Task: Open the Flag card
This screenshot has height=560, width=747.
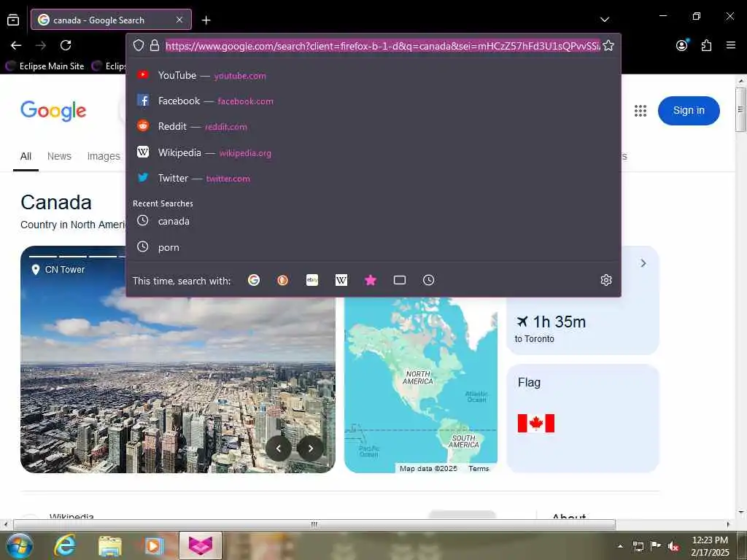Action: pyautogui.click(x=583, y=418)
